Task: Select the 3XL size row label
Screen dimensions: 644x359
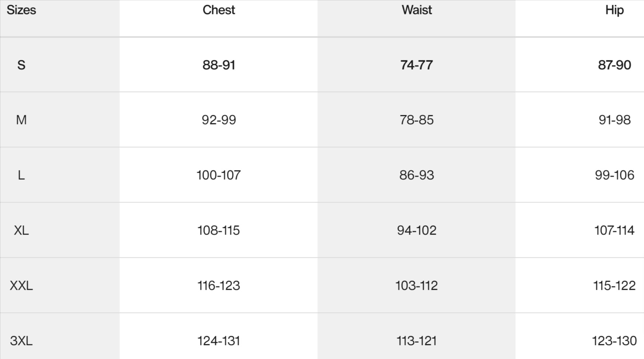Action: (x=21, y=341)
